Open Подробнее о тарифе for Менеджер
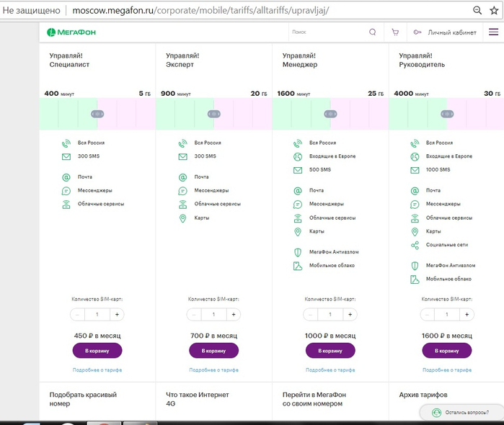 click(x=330, y=370)
